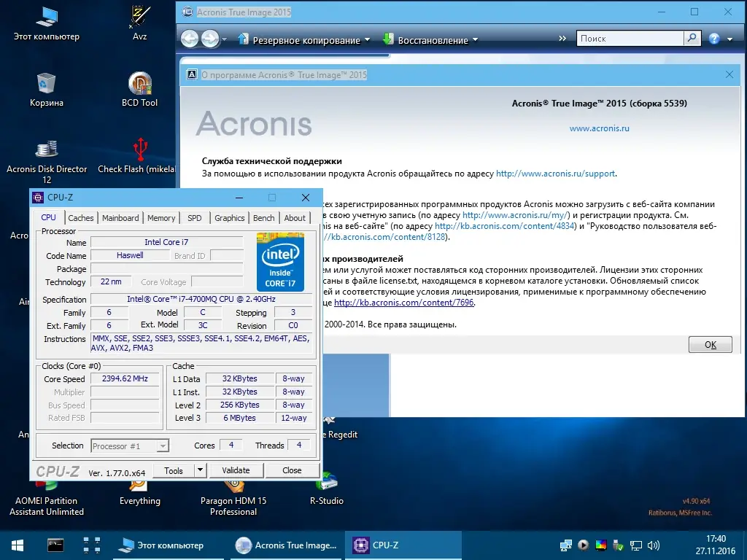Open the Bench tab in CPU-Z
747x560 pixels.
[x=263, y=218]
